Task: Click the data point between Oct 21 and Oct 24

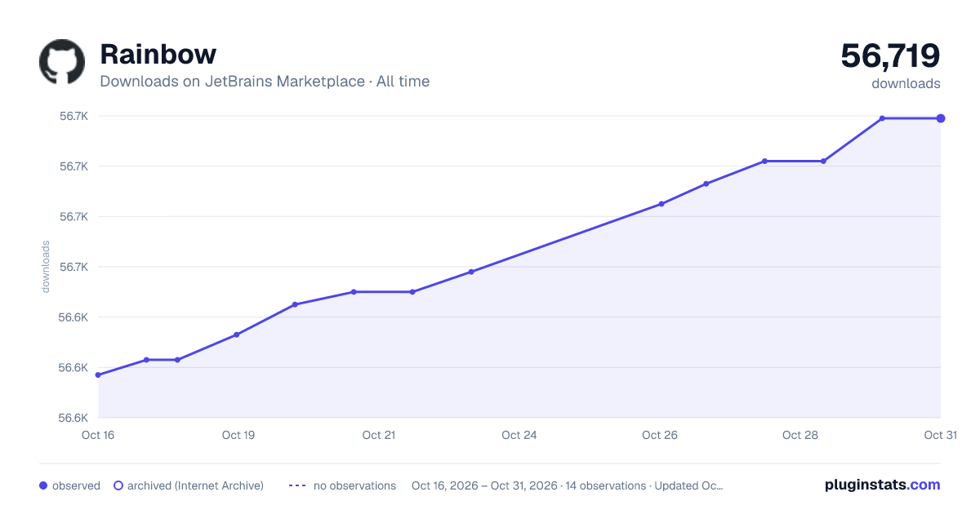Action: pos(471,272)
